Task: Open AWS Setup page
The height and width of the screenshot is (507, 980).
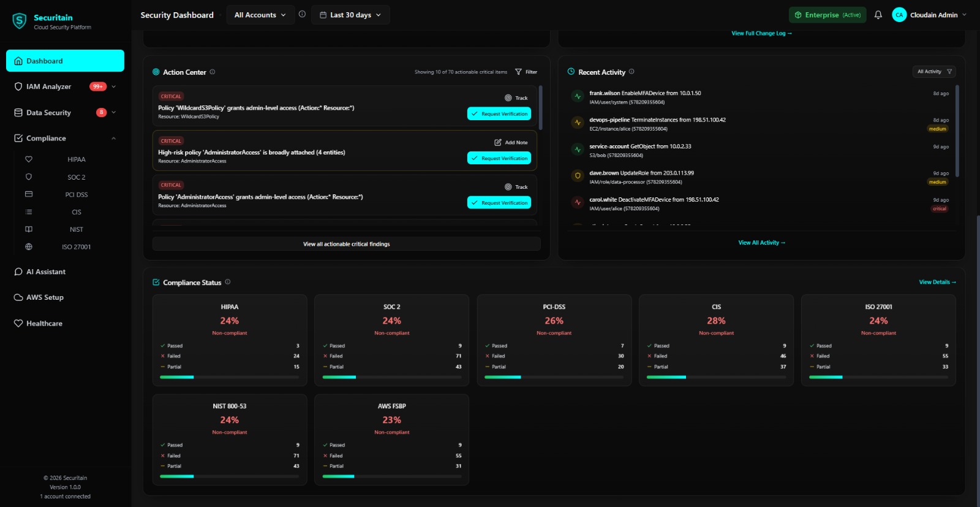Action: click(x=65, y=297)
